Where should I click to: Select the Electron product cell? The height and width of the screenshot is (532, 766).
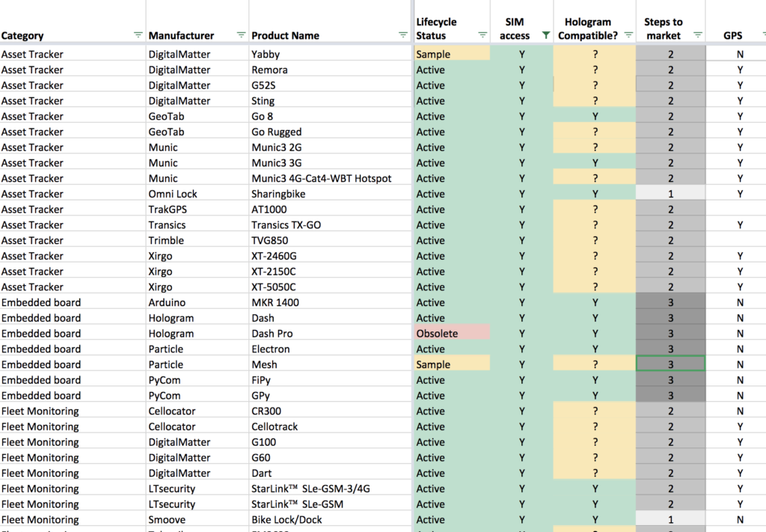point(330,349)
